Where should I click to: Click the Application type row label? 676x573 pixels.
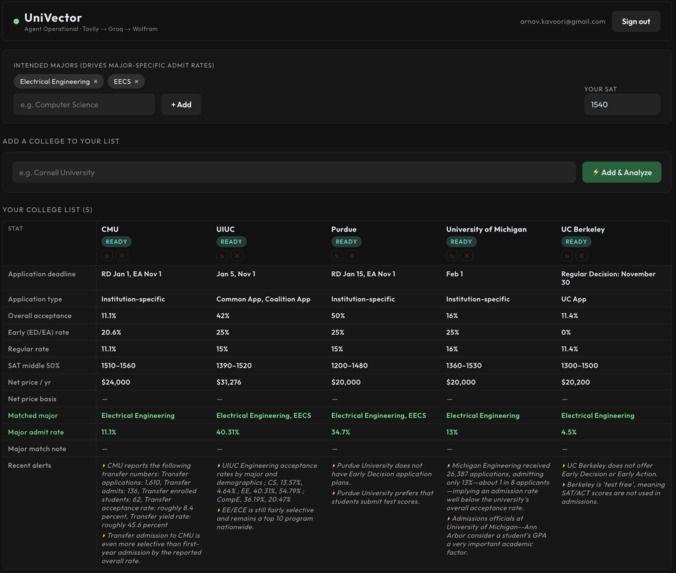35,299
